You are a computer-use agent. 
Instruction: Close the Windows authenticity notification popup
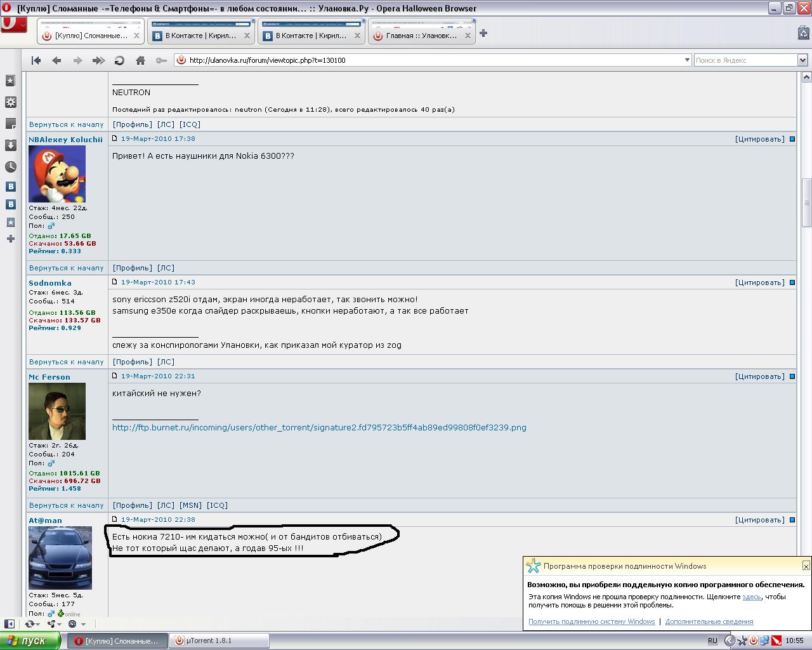coord(806,566)
